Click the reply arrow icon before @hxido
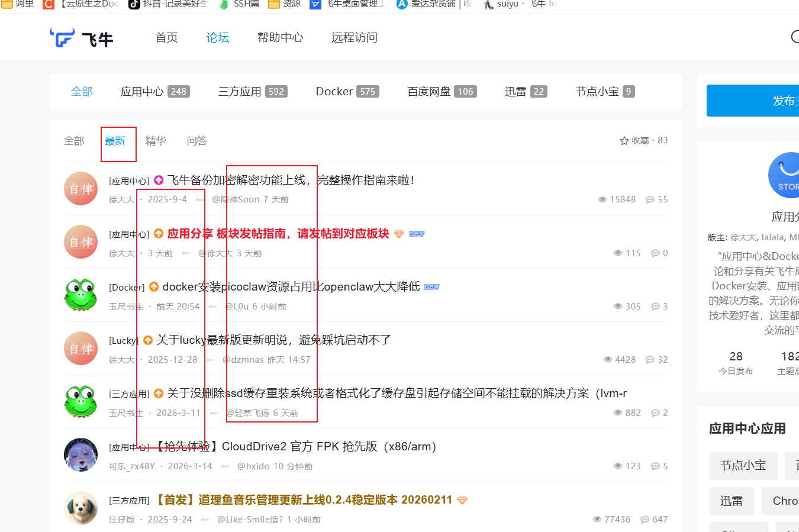 click(225, 466)
